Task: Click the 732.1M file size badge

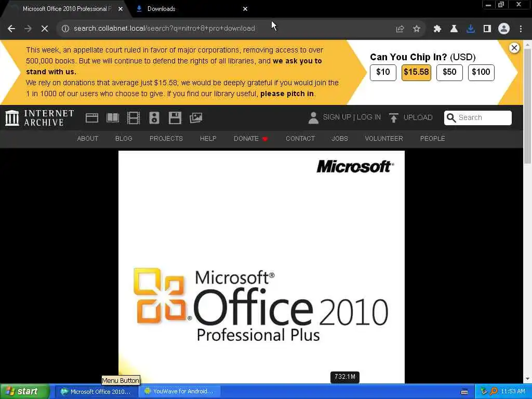Action: 345,377
